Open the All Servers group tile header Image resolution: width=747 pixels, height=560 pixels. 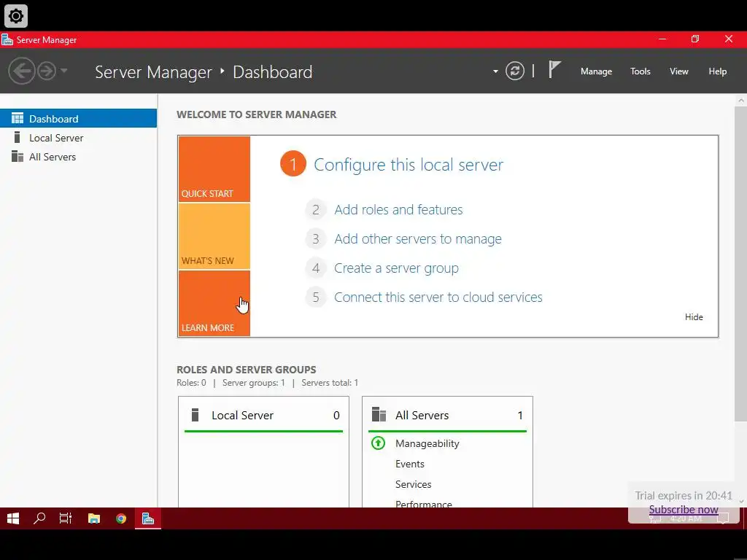point(447,415)
